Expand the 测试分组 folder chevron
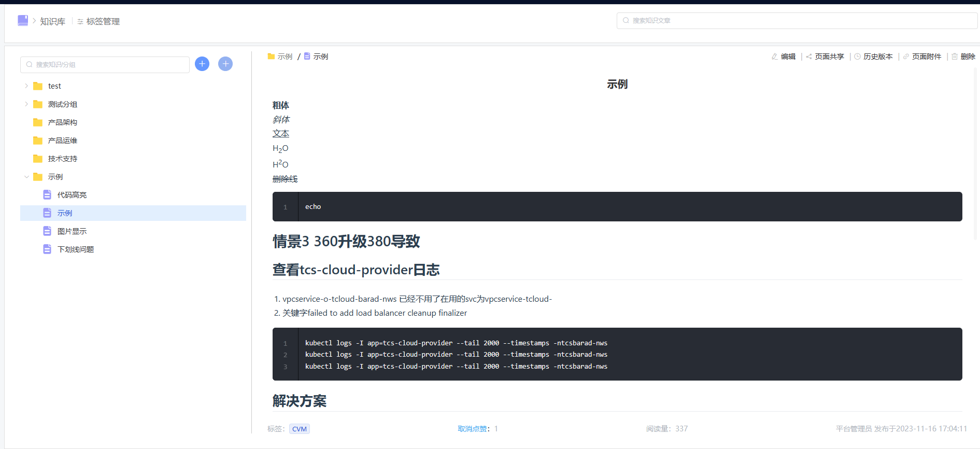This screenshot has height=449, width=980. tap(26, 104)
